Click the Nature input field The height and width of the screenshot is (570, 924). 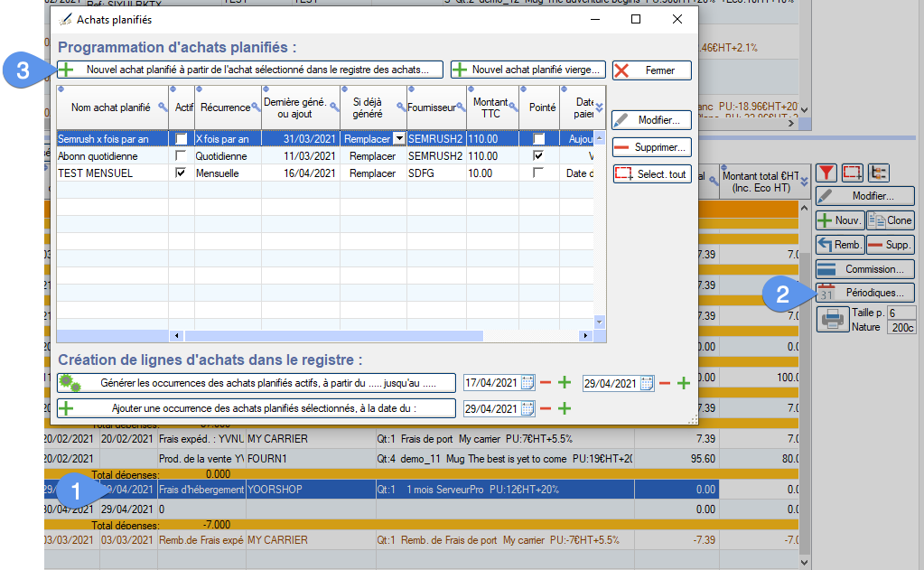[901, 327]
